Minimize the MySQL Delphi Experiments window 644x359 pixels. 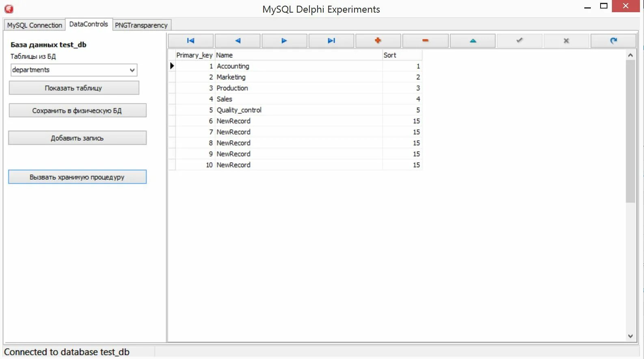point(587,7)
